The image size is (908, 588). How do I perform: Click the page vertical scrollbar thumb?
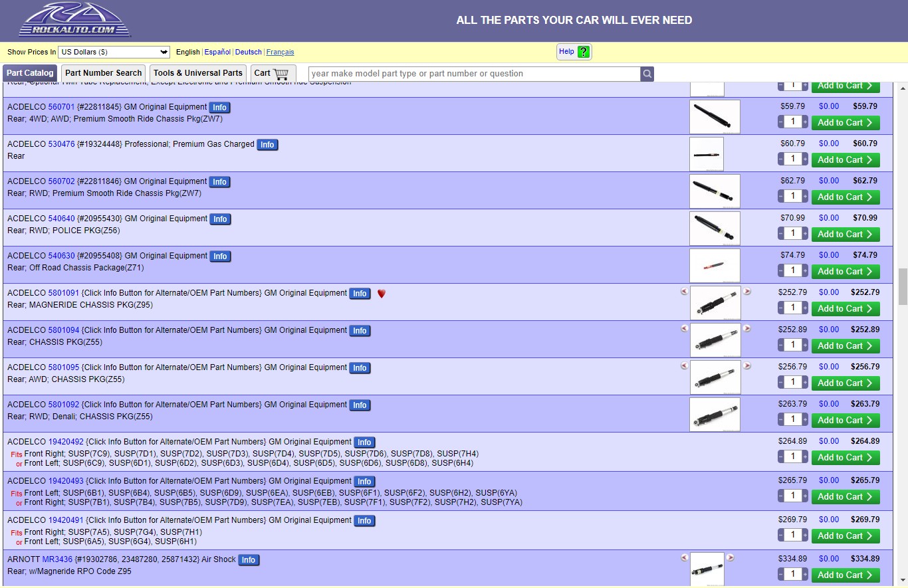pos(903,286)
